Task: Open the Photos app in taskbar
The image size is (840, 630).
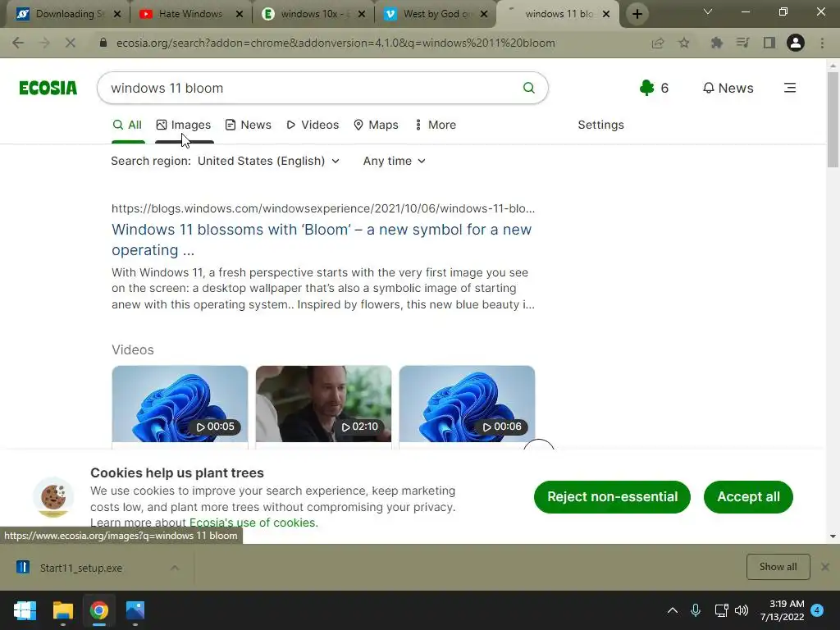Action: point(135,610)
